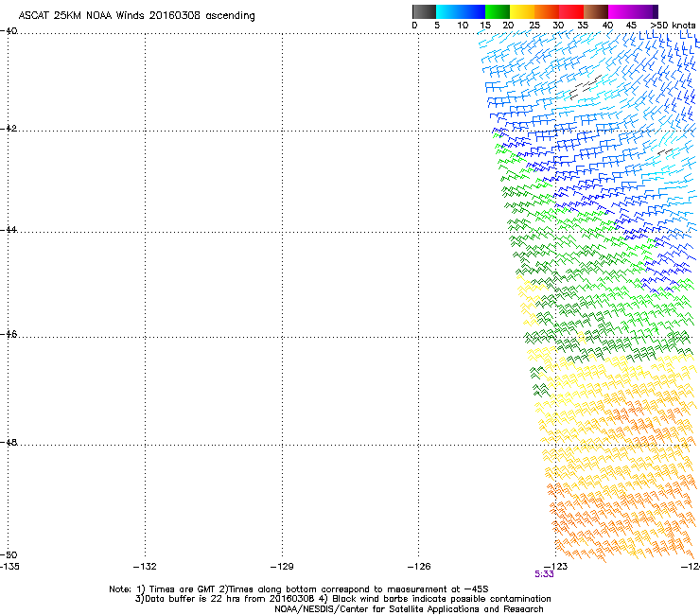Click 'Black wind barbs indicate possible contamination' note

point(442,599)
